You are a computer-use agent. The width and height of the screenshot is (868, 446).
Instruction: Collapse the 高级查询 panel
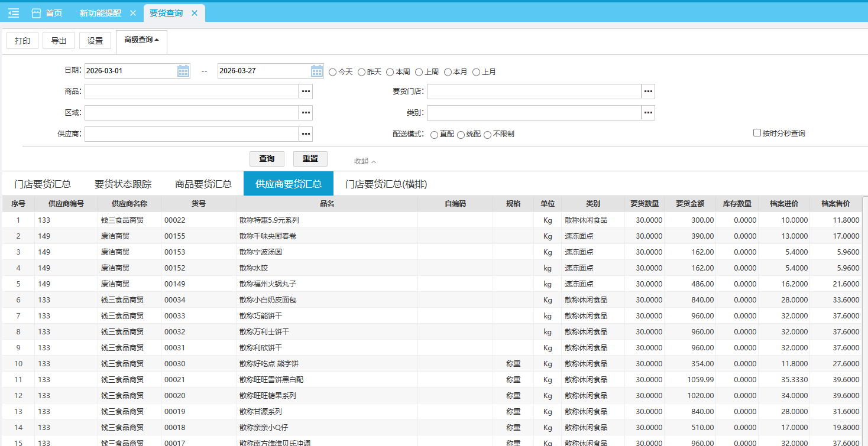[x=141, y=40]
